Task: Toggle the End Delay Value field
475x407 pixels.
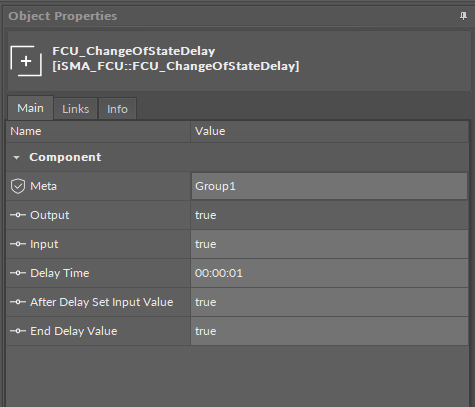Action: pos(329,331)
